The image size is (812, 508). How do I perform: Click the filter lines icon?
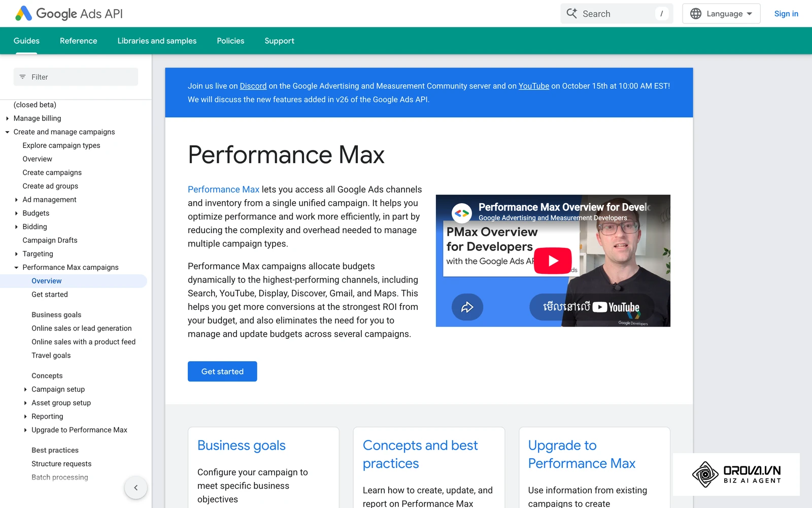pos(22,77)
